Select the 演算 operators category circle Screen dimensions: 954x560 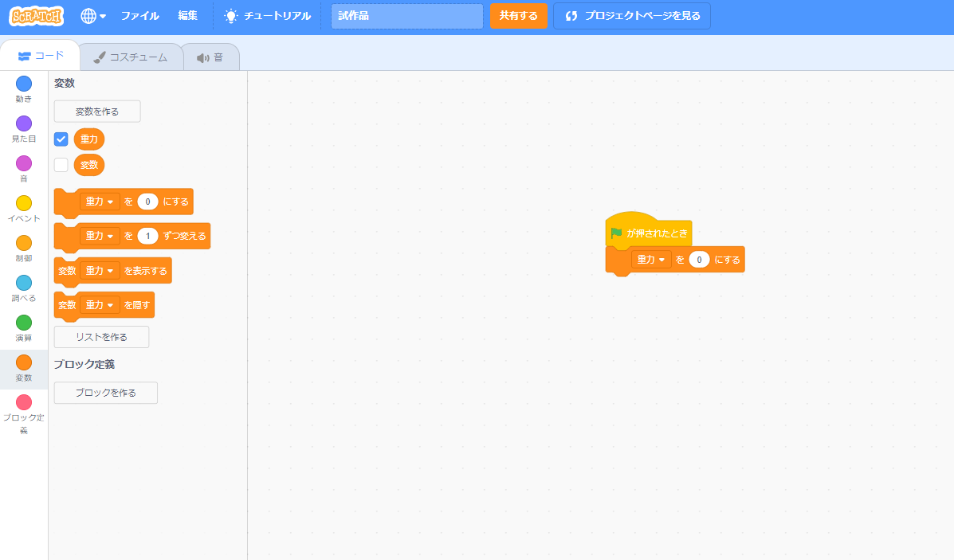tap(24, 323)
